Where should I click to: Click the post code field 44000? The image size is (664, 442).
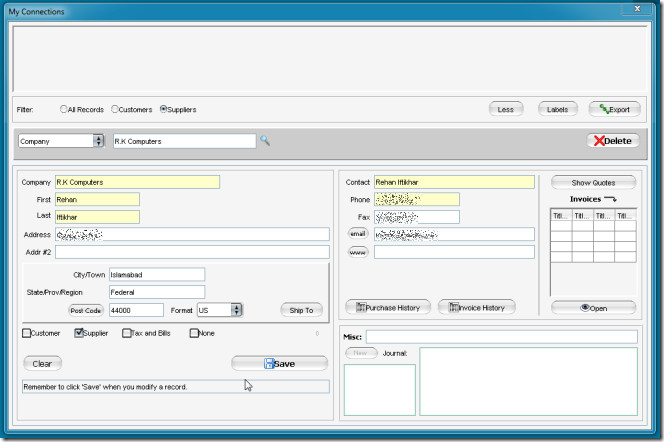pos(136,310)
